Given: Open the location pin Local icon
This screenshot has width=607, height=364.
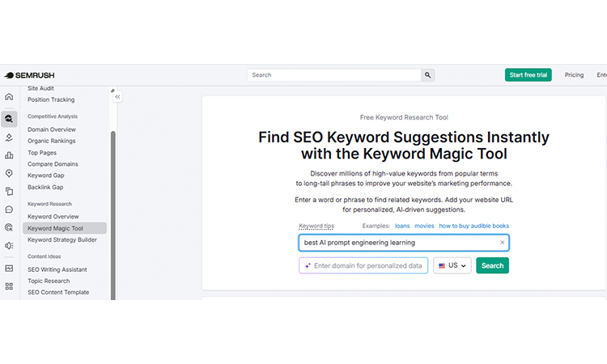Looking at the screenshot, I should (9, 173).
